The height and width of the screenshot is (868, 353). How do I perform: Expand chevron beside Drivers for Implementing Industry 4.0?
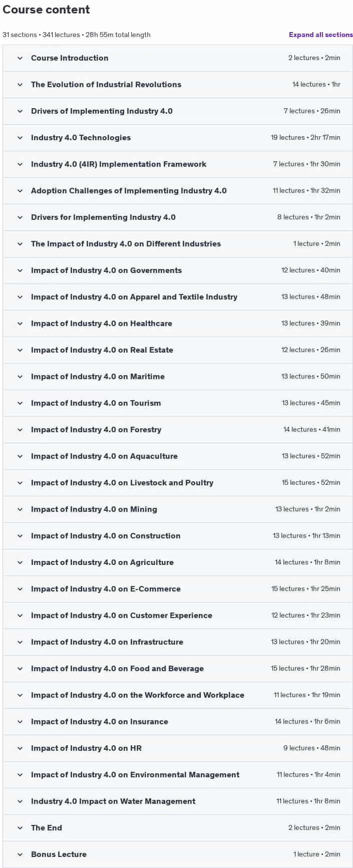click(x=20, y=217)
